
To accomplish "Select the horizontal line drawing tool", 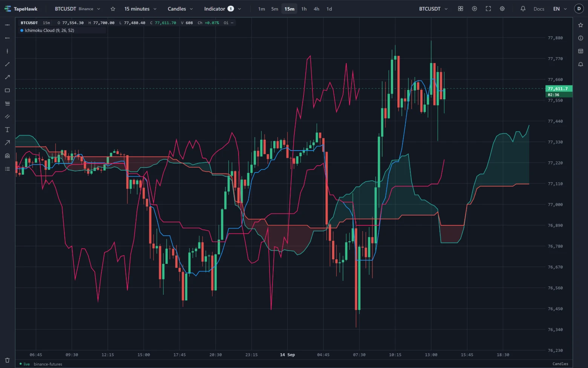I will click(7, 25).
